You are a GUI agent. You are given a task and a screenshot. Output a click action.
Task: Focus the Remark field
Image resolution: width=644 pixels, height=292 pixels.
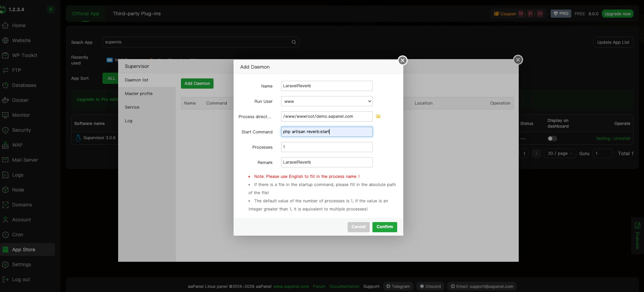(x=327, y=162)
